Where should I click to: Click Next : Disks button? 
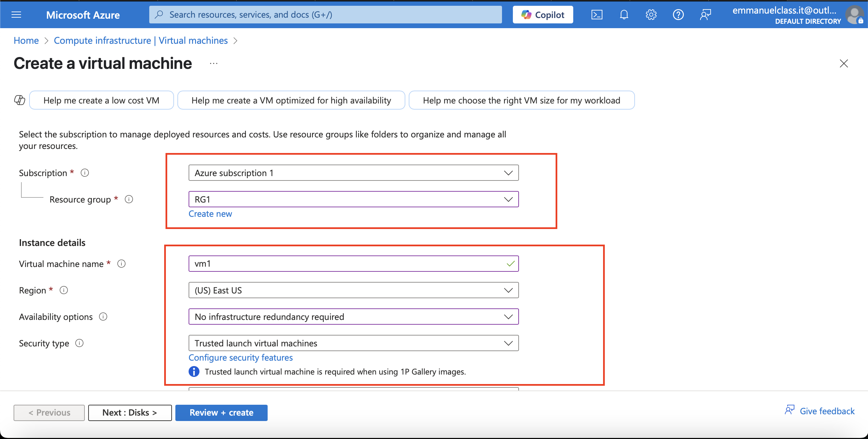130,413
